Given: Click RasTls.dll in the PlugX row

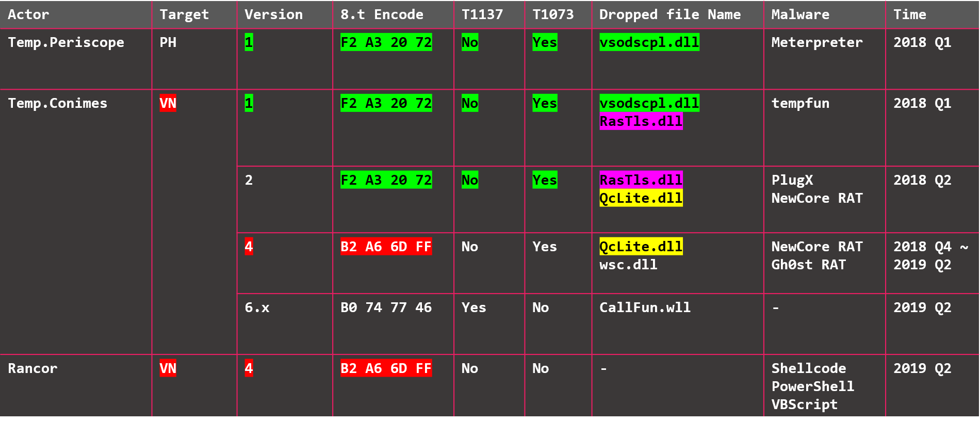Looking at the screenshot, I should 641,180.
